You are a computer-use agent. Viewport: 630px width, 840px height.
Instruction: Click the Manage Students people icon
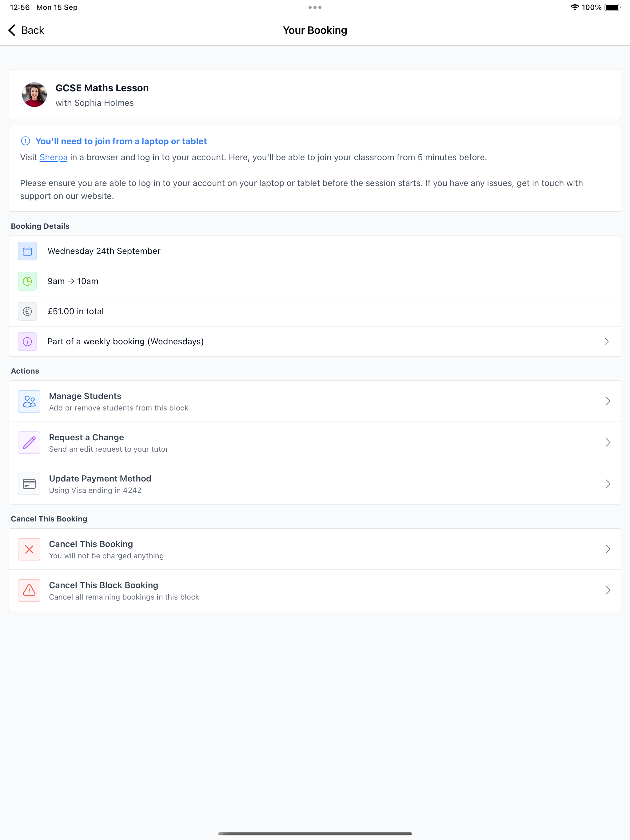pos(29,401)
